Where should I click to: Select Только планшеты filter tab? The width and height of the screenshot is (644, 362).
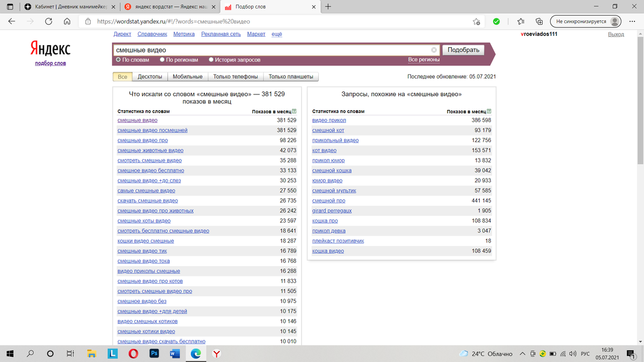291,77
